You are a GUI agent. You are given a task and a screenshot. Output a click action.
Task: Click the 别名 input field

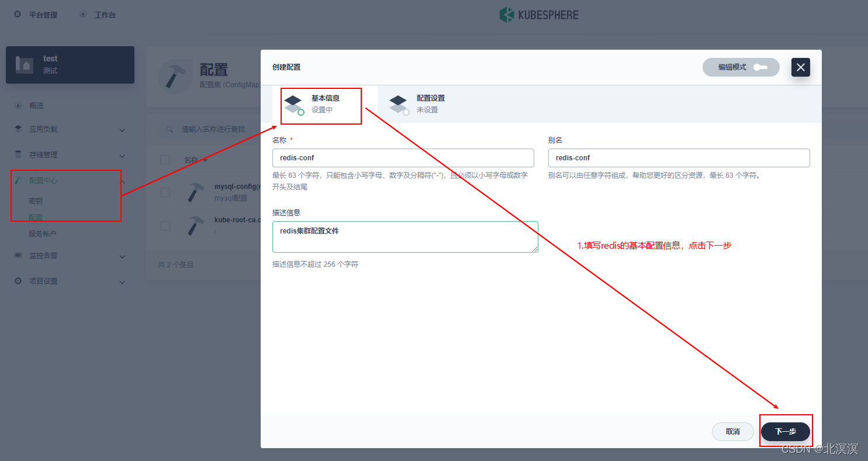[x=679, y=158]
